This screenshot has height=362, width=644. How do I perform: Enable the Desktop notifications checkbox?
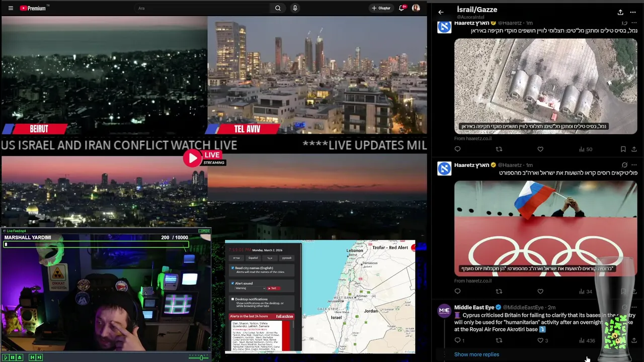(232, 299)
